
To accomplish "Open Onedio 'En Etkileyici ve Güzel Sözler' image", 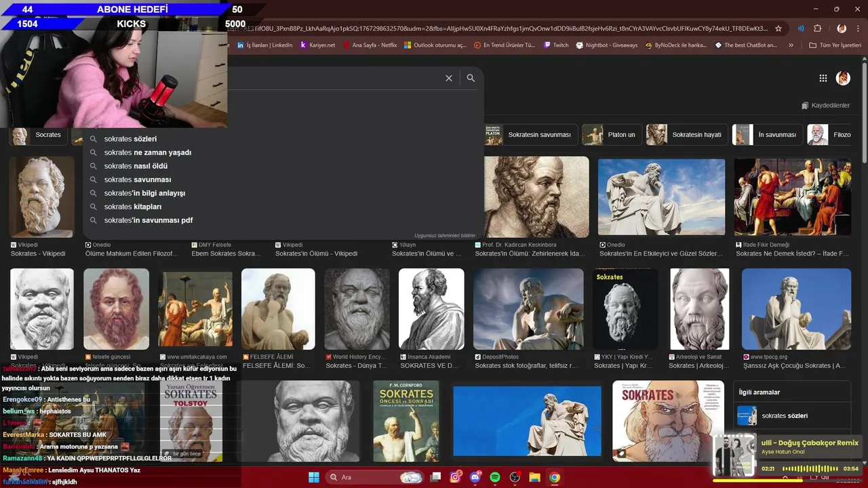I will [661, 197].
